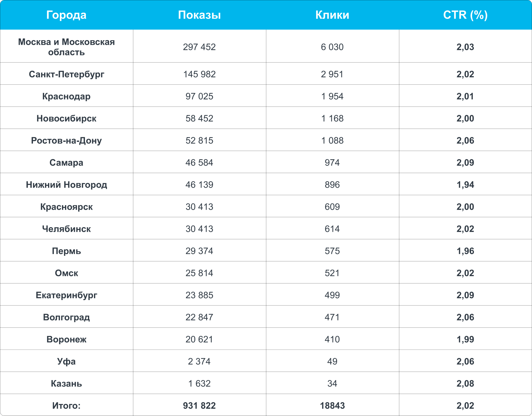Click the Ростов-на-Дону city name

tap(66, 140)
